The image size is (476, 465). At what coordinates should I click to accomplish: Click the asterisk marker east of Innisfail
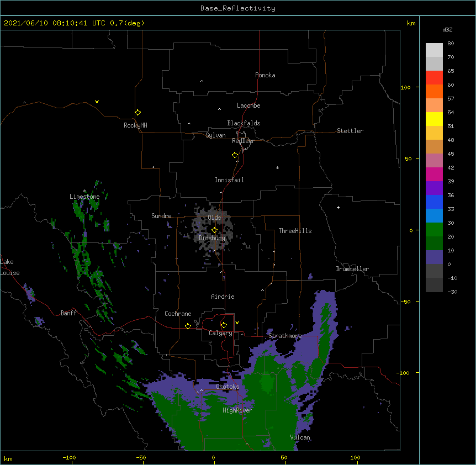click(277, 167)
